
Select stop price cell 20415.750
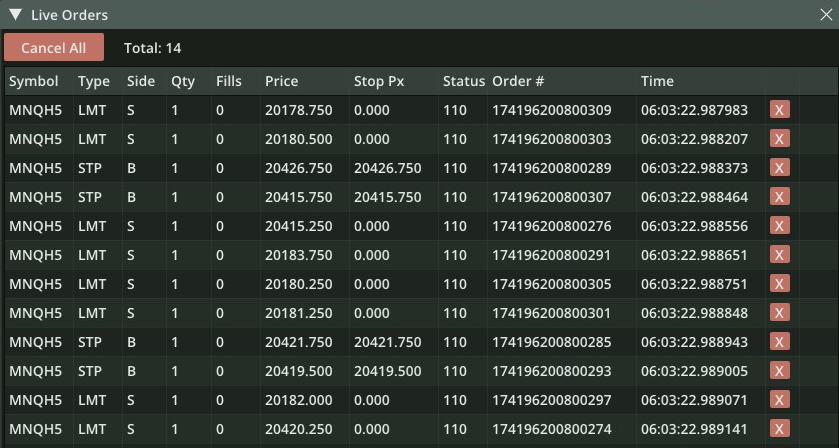[387, 197]
